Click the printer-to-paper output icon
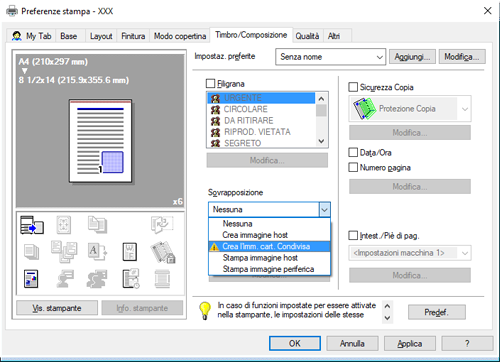Screen dimensions: 500x362 coord(32,225)
